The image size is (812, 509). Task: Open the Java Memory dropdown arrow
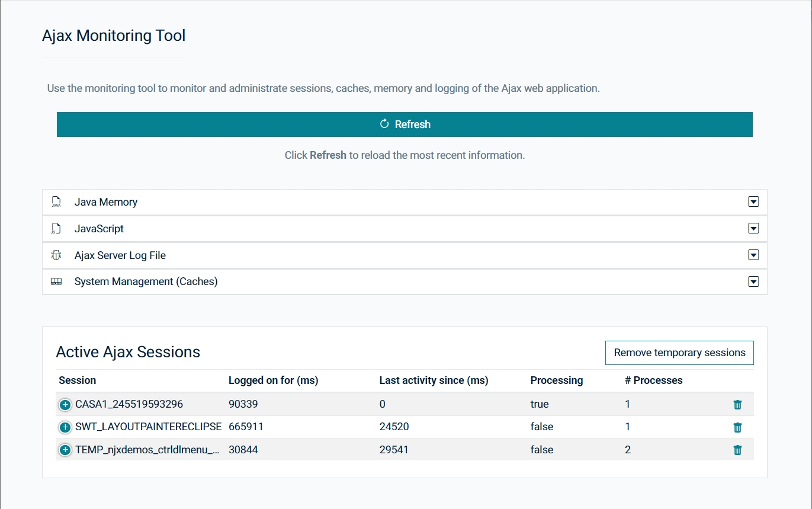click(753, 201)
